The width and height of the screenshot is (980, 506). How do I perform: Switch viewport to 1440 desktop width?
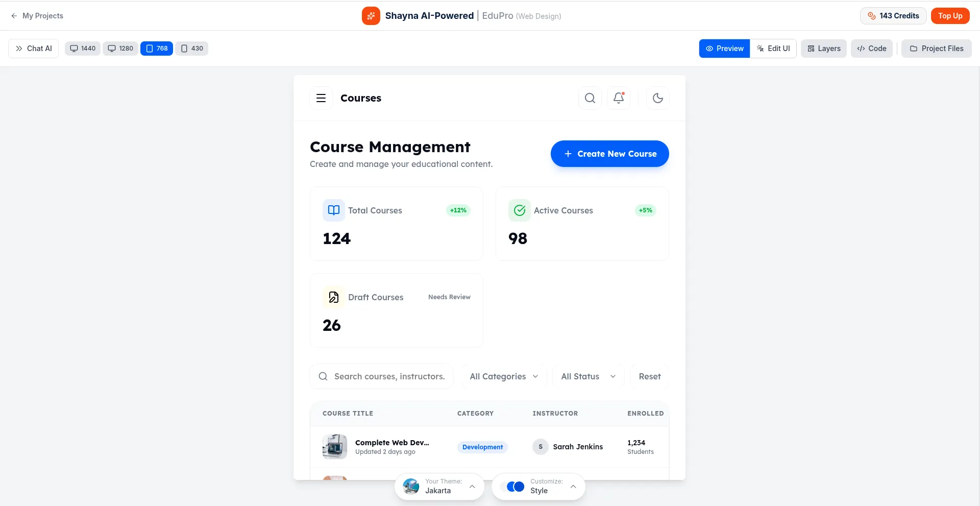coord(83,49)
